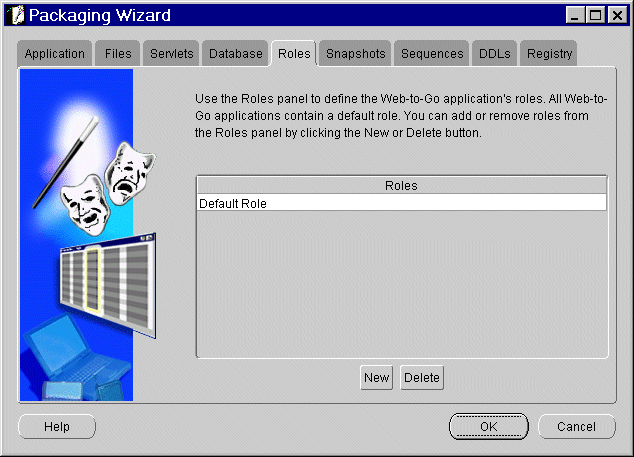Click the magic wand illustration
The height and width of the screenshot is (457, 634).
pos(66,162)
